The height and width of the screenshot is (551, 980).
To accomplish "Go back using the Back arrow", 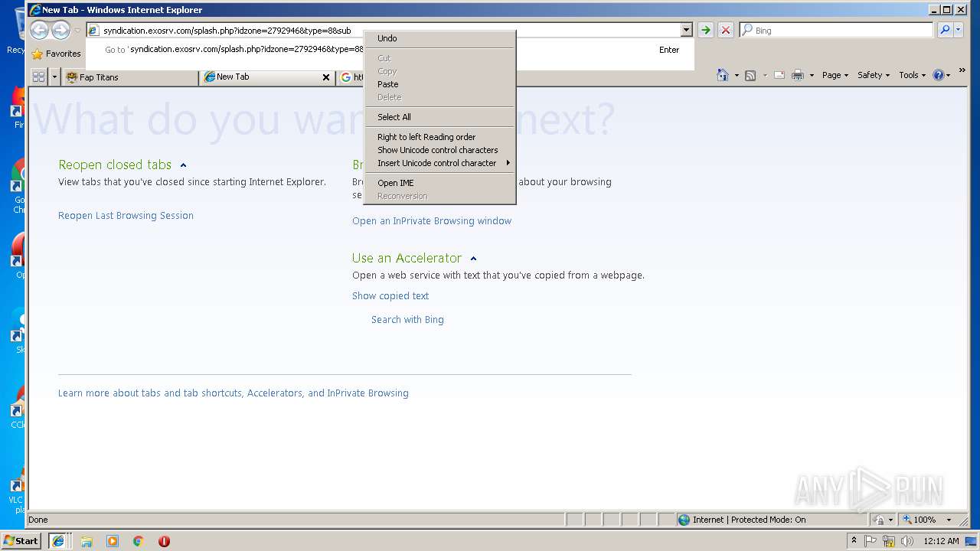I will [x=40, y=30].
